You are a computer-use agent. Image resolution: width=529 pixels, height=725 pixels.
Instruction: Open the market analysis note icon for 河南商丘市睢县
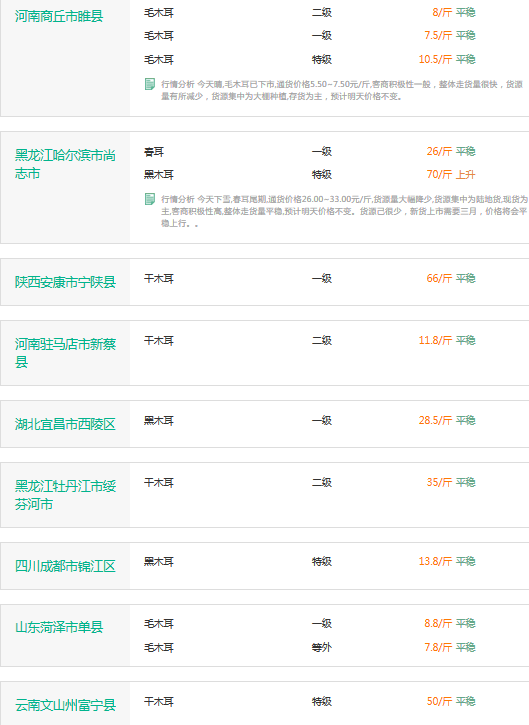(x=150, y=84)
